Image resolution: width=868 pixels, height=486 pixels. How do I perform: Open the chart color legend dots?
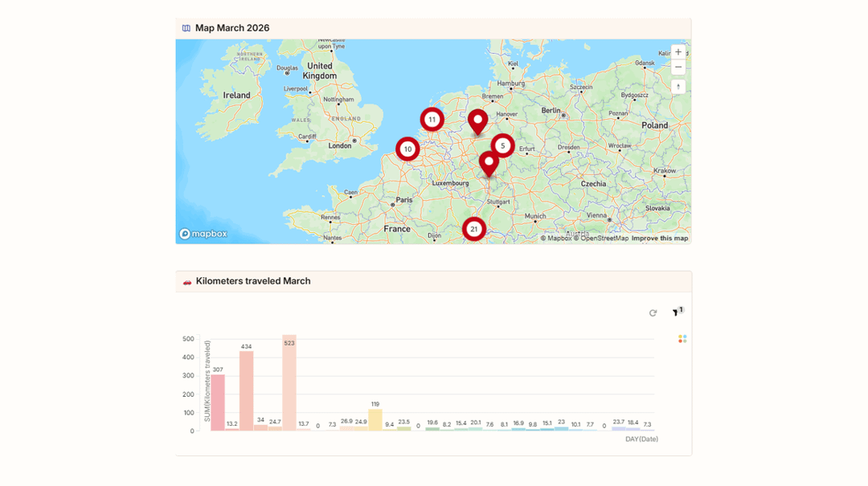(682, 339)
